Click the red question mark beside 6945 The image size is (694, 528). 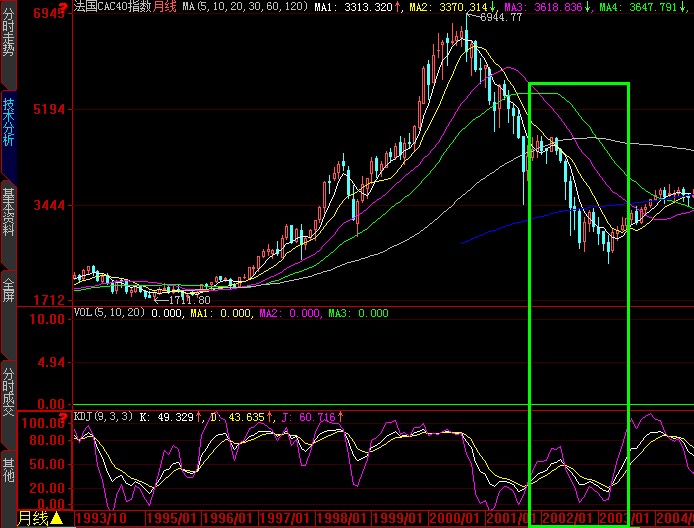tap(63, 8)
